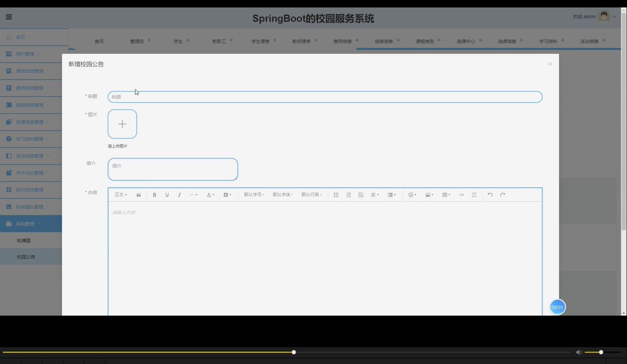Screen dimensions: 627x364
Task: Switch to the 选课中心 tab
Action: (466, 41)
